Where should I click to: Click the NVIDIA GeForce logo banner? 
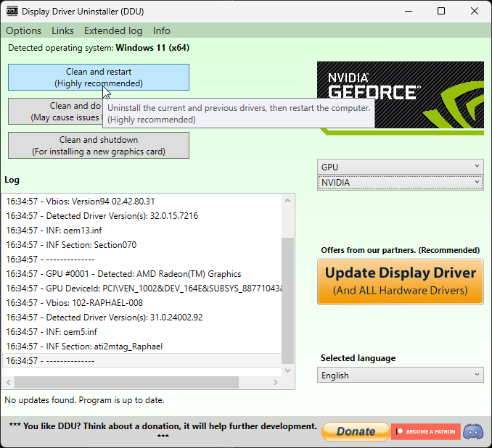(401, 98)
